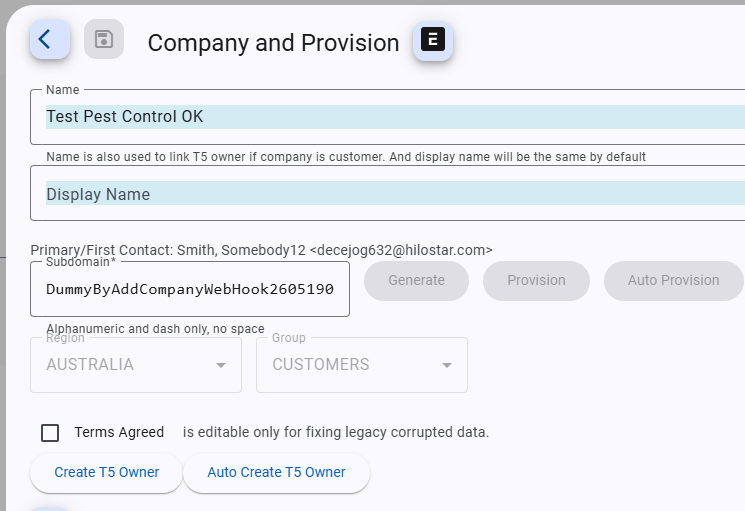Open the black E icon beside the title
The height and width of the screenshot is (511, 745).
click(433, 40)
